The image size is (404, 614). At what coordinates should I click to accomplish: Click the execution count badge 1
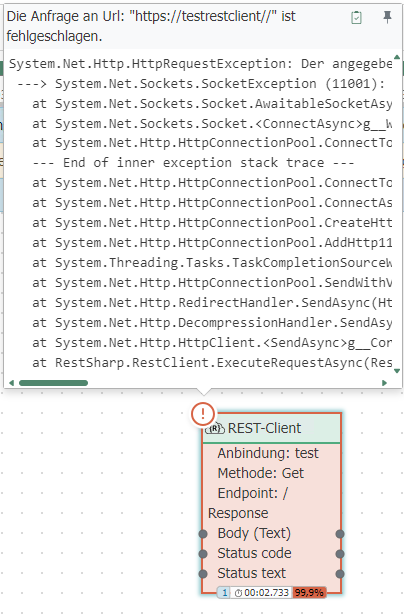[224, 592]
